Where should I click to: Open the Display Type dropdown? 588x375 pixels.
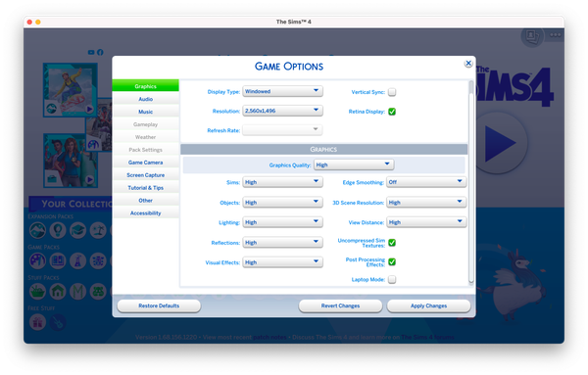coord(282,91)
